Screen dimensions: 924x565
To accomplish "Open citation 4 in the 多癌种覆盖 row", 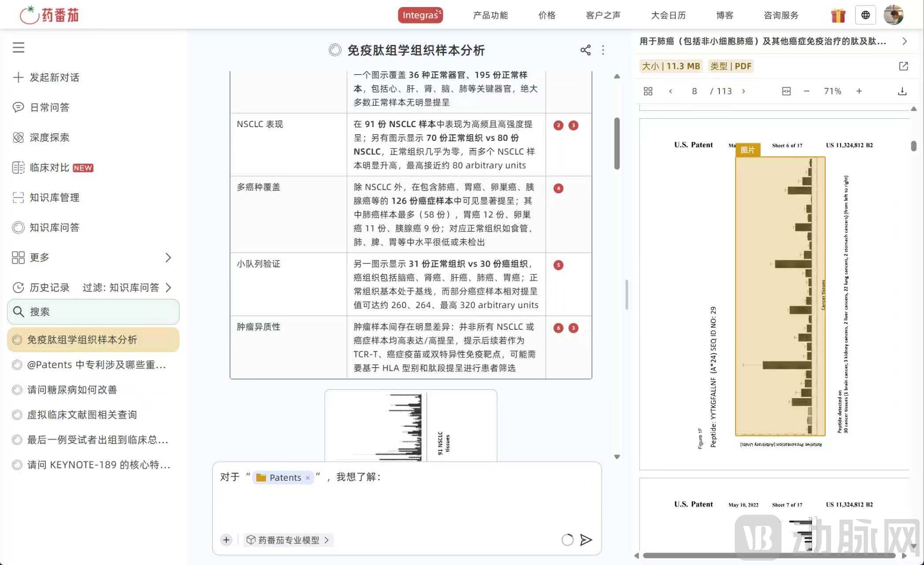I will pyautogui.click(x=558, y=188).
